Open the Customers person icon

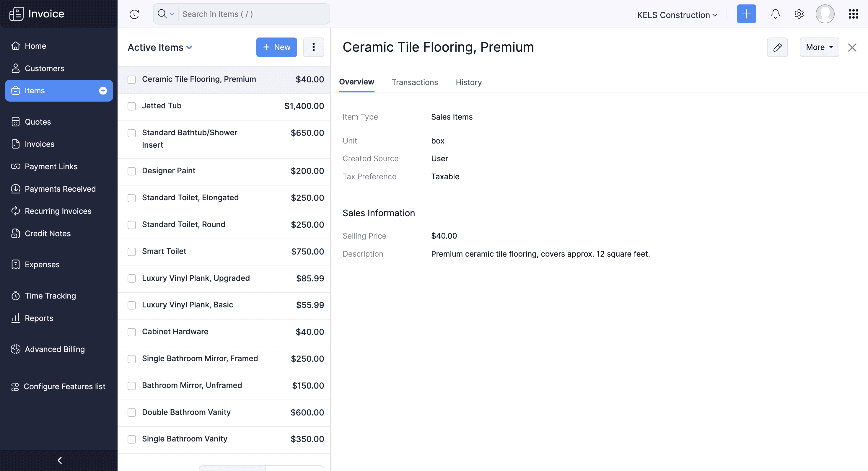15,69
